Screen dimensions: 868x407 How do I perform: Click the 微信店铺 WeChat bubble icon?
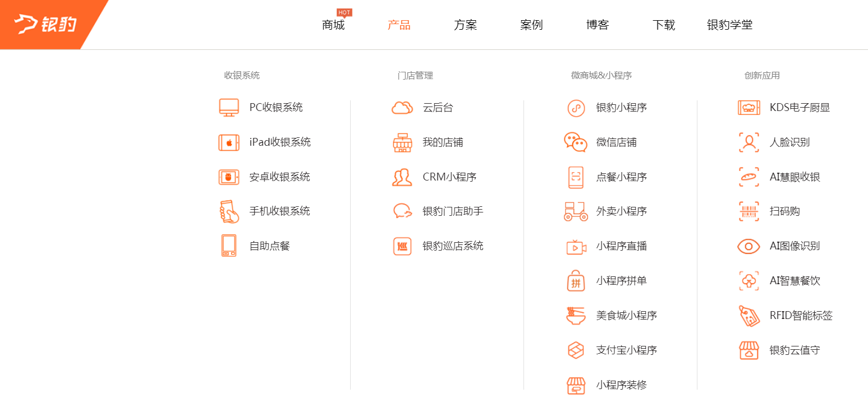coord(576,142)
